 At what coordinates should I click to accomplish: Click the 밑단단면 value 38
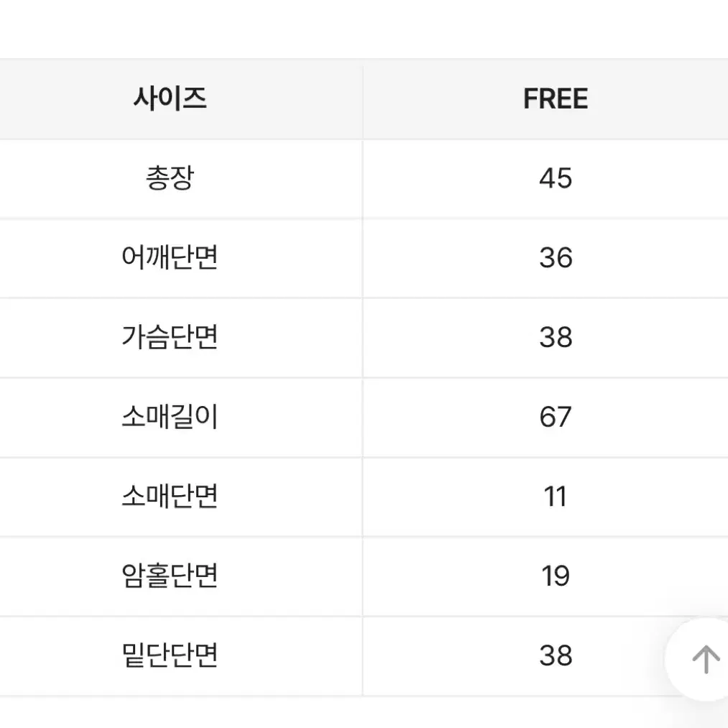pos(556,655)
